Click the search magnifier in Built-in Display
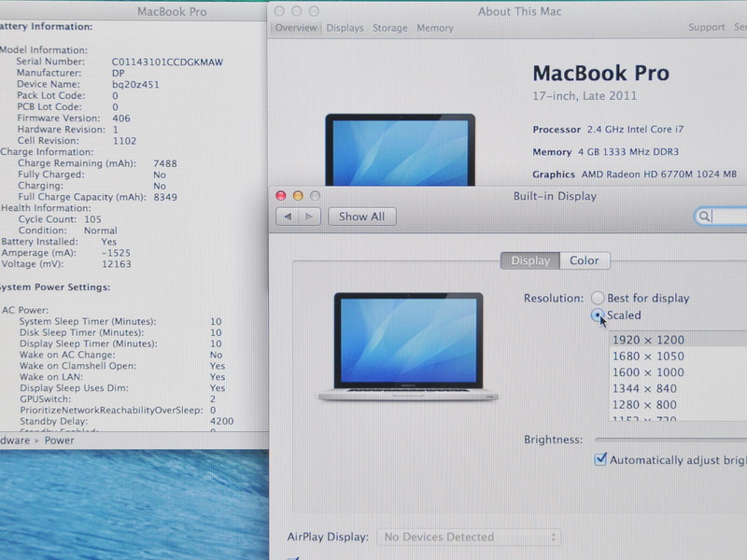This screenshot has width=747, height=560. [x=704, y=217]
